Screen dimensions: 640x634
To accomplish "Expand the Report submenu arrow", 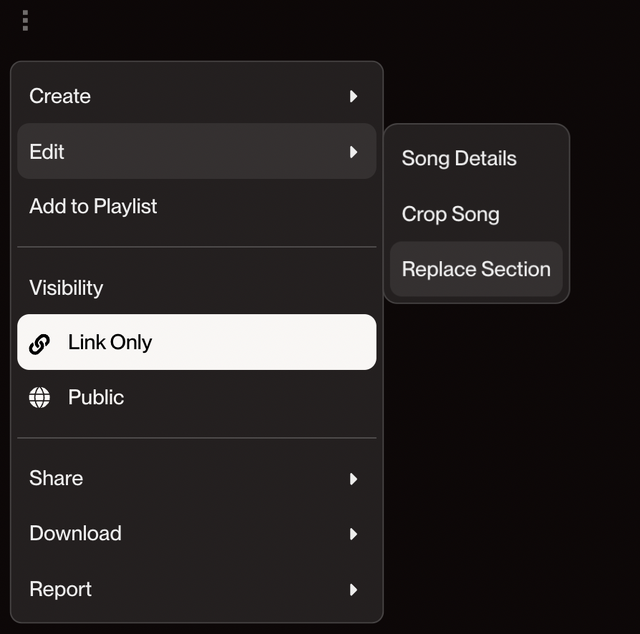I will [353, 590].
